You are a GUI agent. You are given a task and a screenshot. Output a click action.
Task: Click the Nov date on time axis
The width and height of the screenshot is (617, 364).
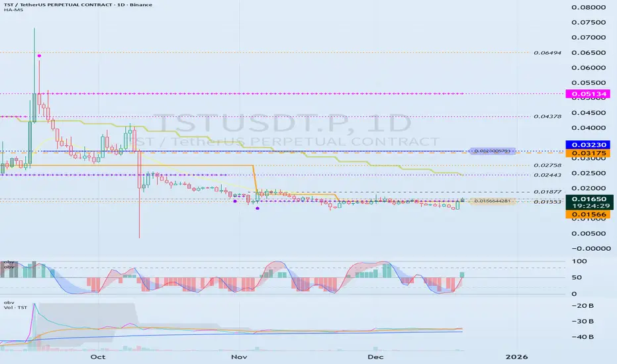tap(239, 357)
